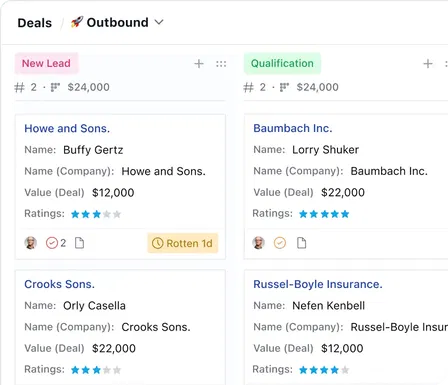Open notes file icon on Howe and Sons
Viewport: 448px width, 385px height.
tap(79, 243)
